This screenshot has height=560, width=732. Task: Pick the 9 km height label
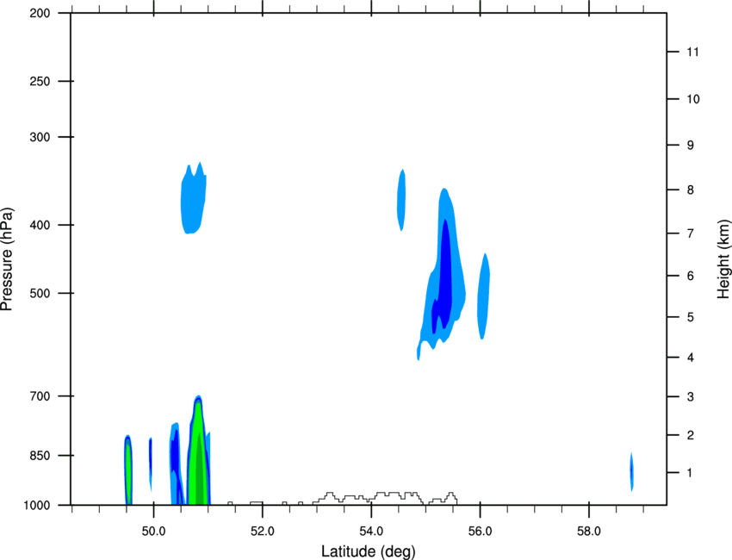pos(691,146)
